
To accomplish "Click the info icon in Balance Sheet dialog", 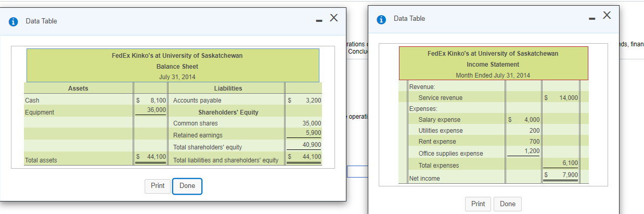I will tap(15, 21).
